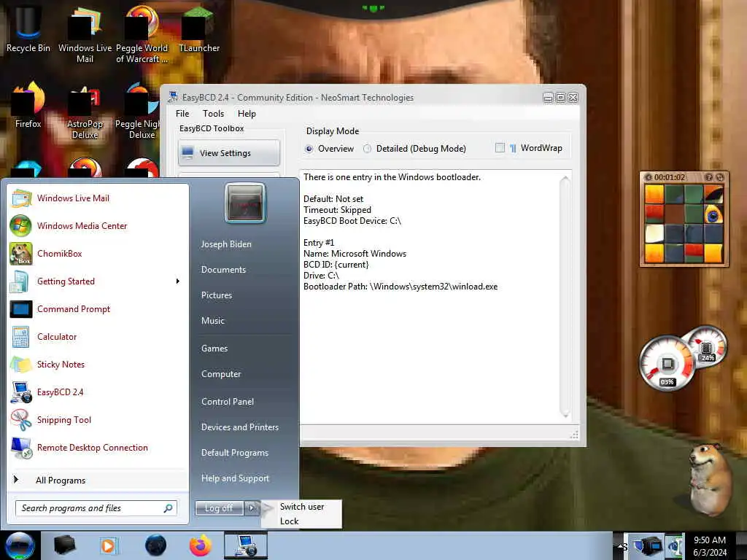
Task: Select Detailed (Debug Mode) radio button
Action: (x=368, y=149)
